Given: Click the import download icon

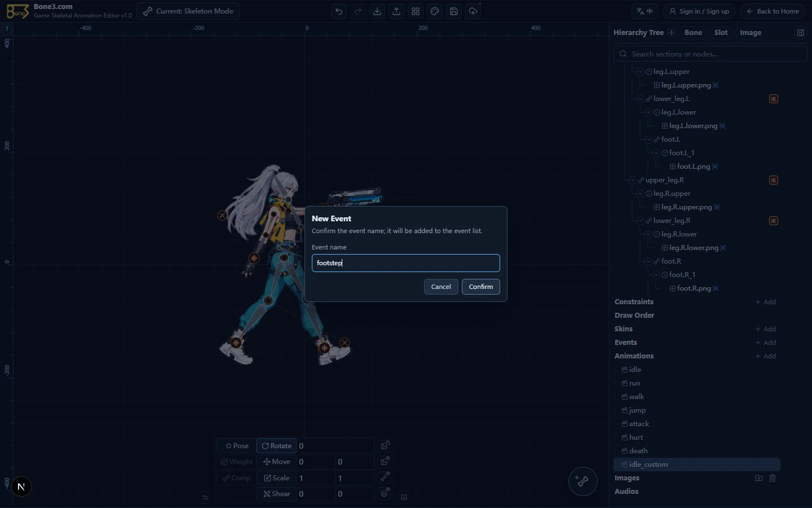Looking at the screenshot, I should tap(377, 11).
